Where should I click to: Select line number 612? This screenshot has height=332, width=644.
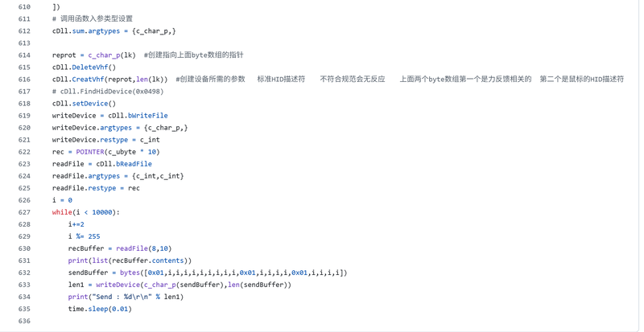click(x=24, y=31)
